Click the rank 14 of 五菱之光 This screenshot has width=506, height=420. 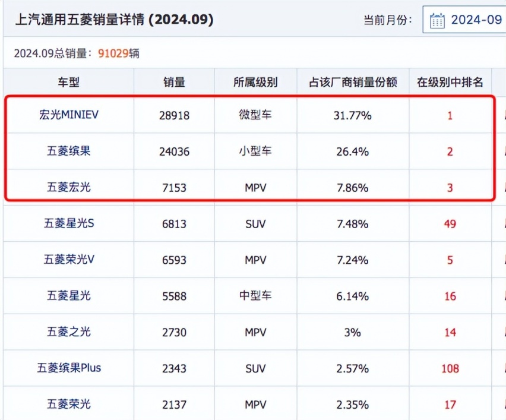(x=450, y=333)
